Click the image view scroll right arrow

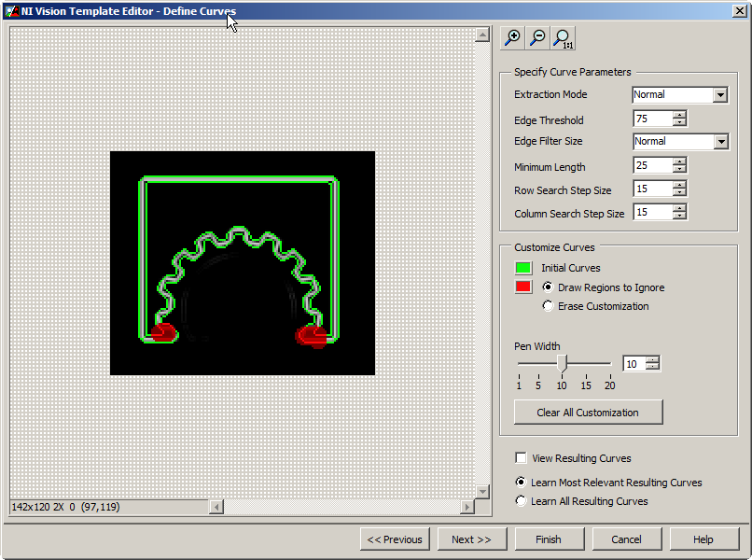pos(467,507)
